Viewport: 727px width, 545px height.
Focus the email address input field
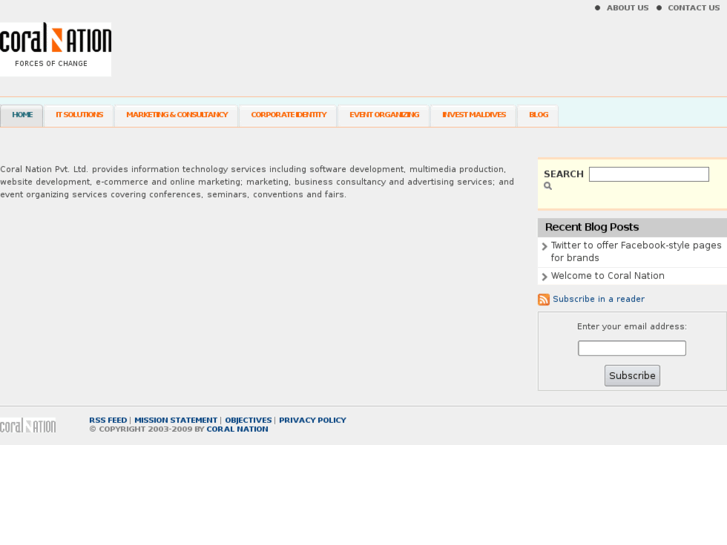pos(631,348)
